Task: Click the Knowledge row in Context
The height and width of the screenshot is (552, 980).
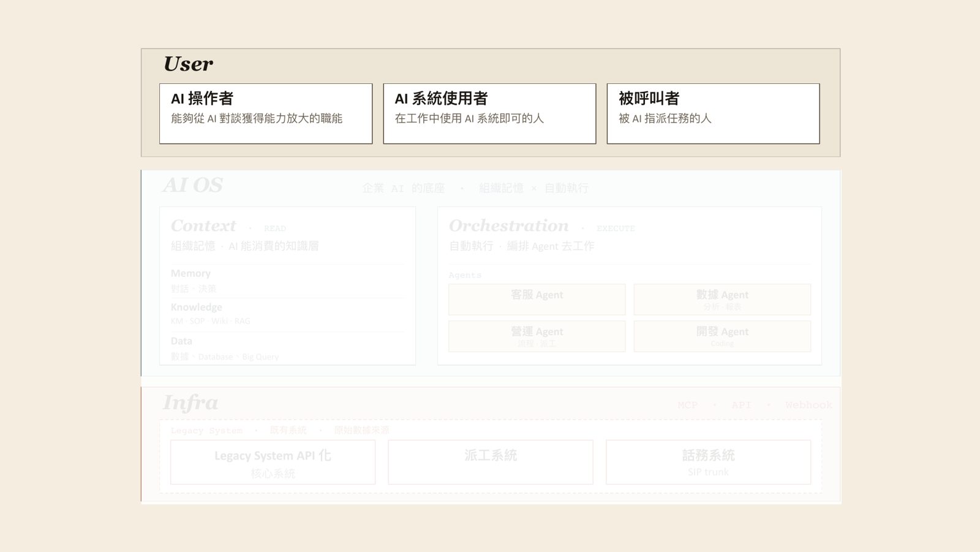Action: click(287, 314)
